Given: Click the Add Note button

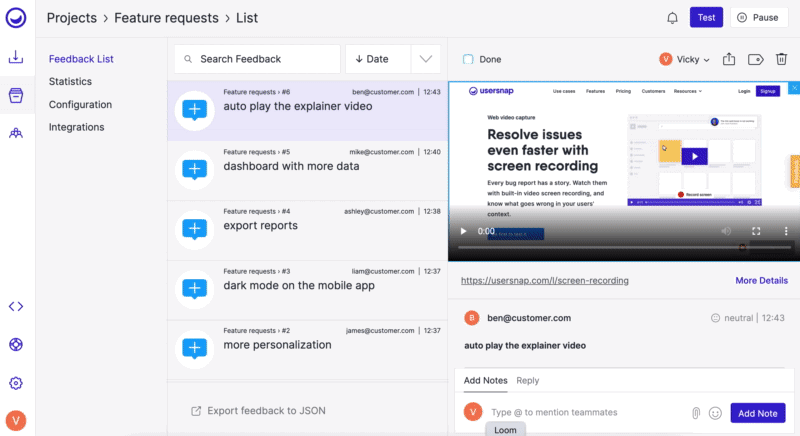Looking at the screenshot, I should [x=758, y=413].
